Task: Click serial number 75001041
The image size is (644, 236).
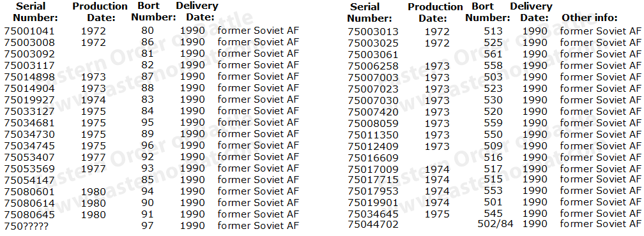Action: tap(29, 31)
